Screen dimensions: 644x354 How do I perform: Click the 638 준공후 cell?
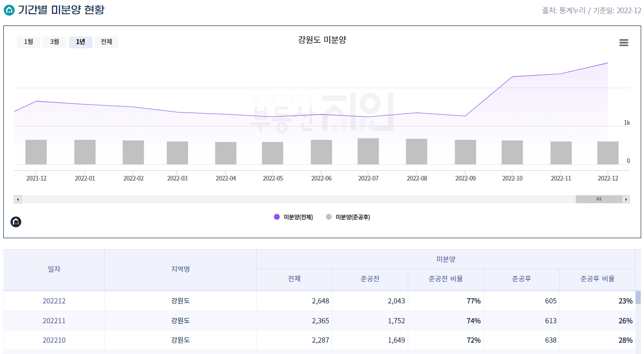(x=522, y=340)
